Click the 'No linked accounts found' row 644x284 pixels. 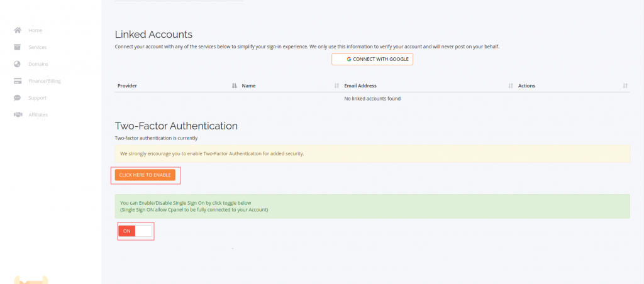coord(372,99)
